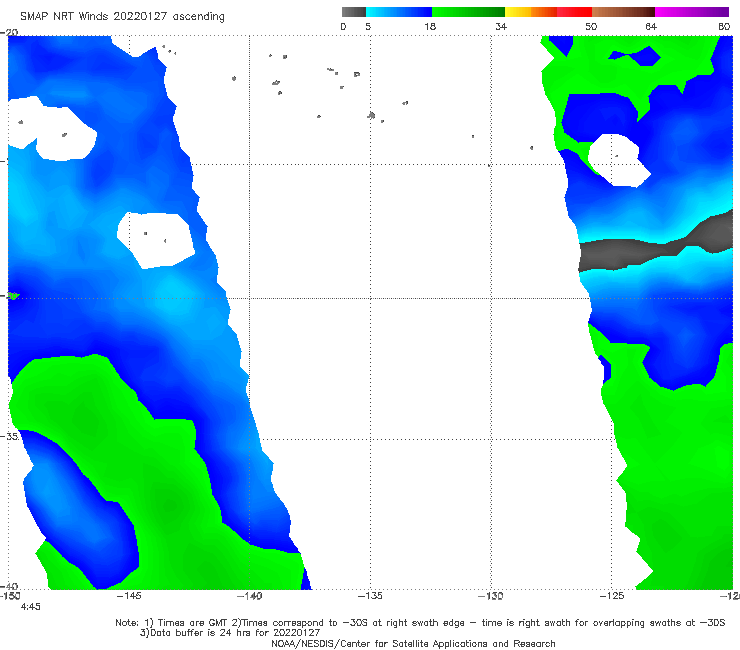Click the "34" label under the color scale
Viewport: 740px width, 650px height.
coord(501,26)
